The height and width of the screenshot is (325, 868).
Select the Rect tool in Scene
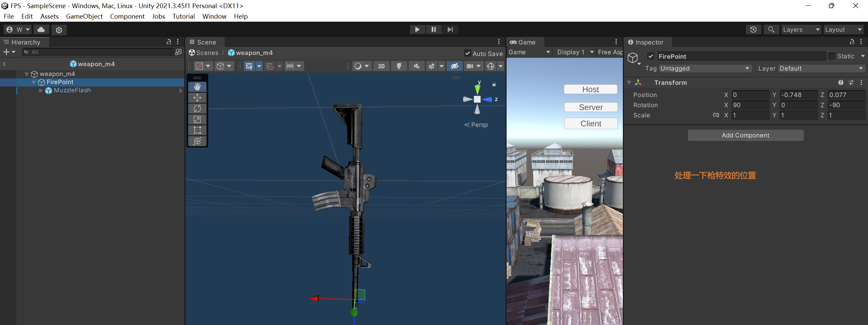point(197,130)
